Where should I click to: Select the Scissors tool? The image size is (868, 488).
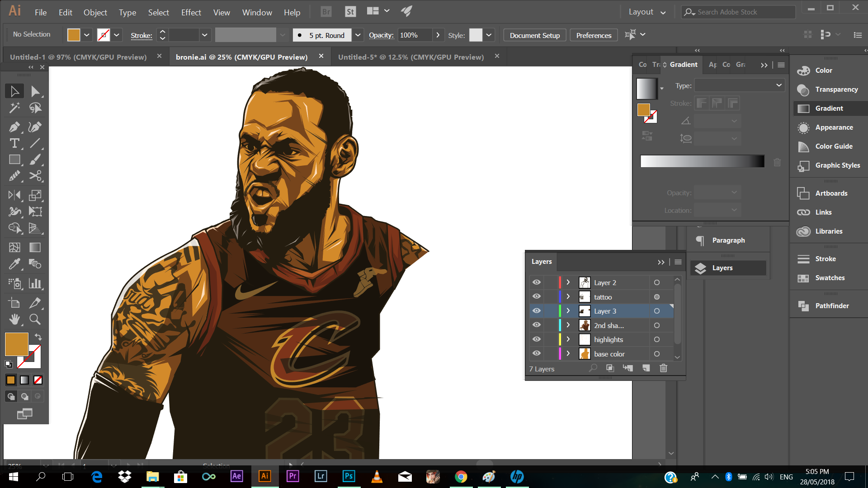click(35, 176)
